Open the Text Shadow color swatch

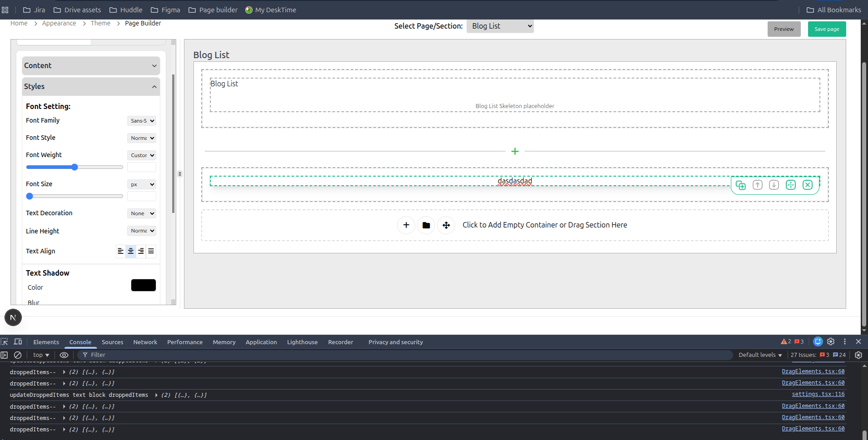tap(144, 285)
